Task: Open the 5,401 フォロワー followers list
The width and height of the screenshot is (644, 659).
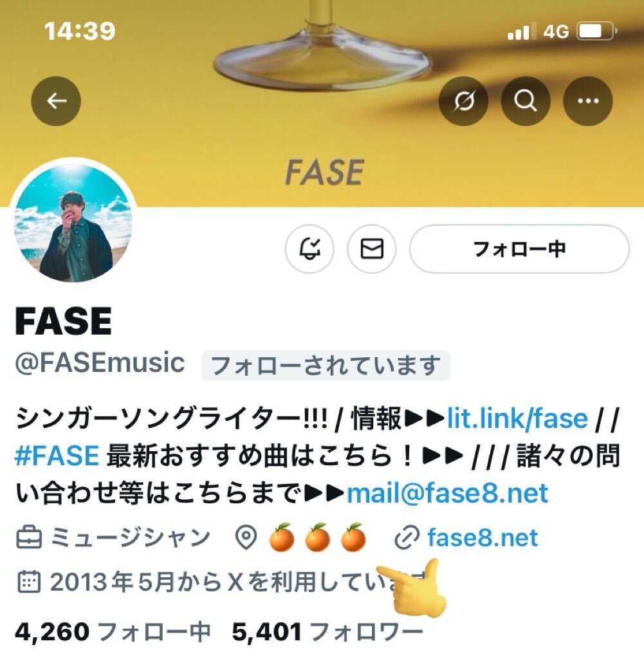Action: 327,631
